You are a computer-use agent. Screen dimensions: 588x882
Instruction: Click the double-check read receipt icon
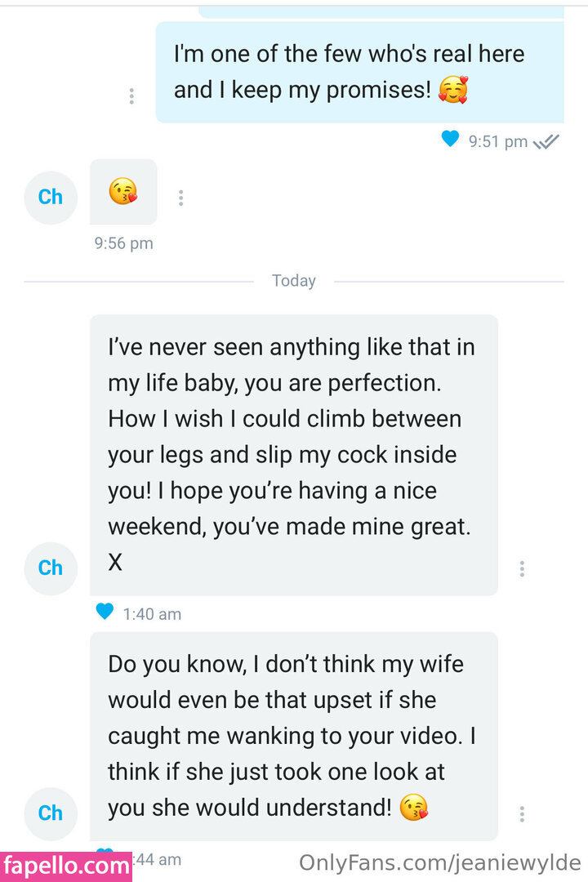pos(546,142)
